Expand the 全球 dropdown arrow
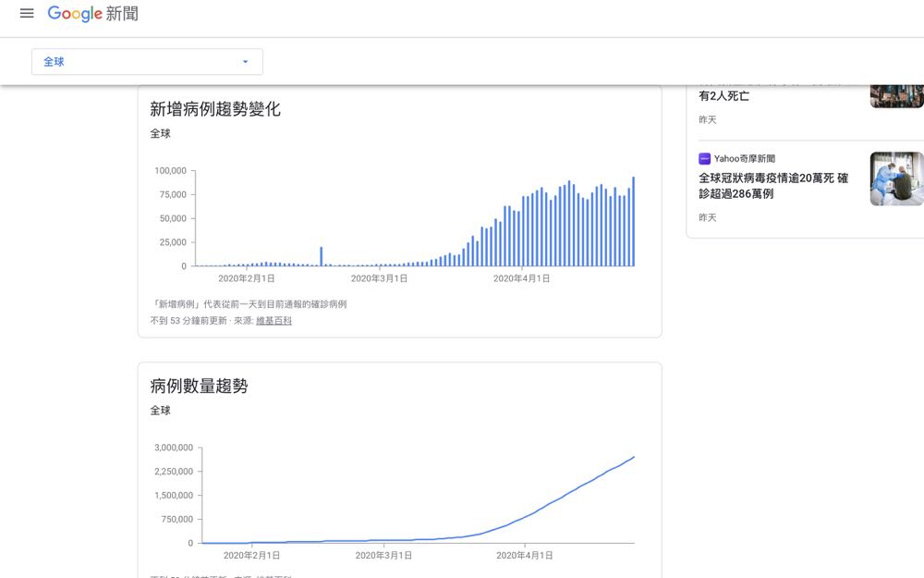This screenshot has height=578, width=924. click(245, 62)
